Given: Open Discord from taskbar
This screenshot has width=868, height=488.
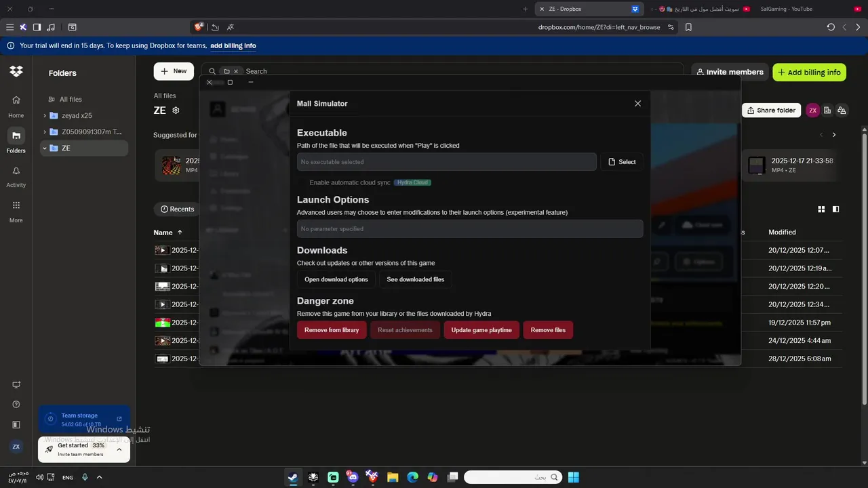Looking at the screenshot, I should click(352, 477).
